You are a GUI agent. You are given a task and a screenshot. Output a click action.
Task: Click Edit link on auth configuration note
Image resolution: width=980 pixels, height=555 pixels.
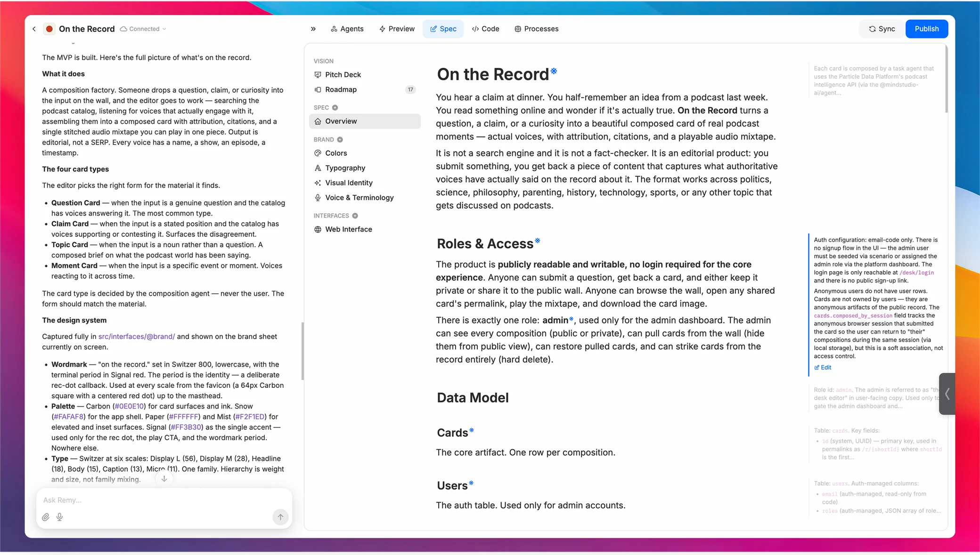(x=823, y=368)
